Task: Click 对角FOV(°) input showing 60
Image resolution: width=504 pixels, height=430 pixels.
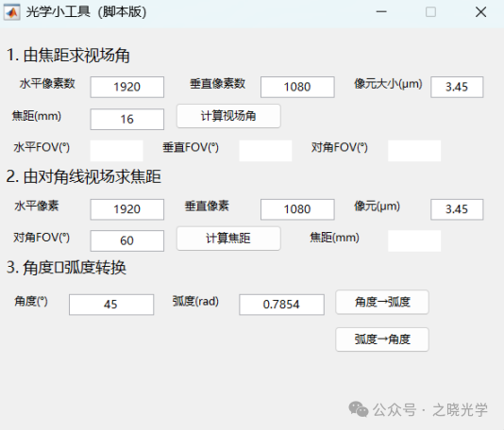Action: [x=127, y=240]
